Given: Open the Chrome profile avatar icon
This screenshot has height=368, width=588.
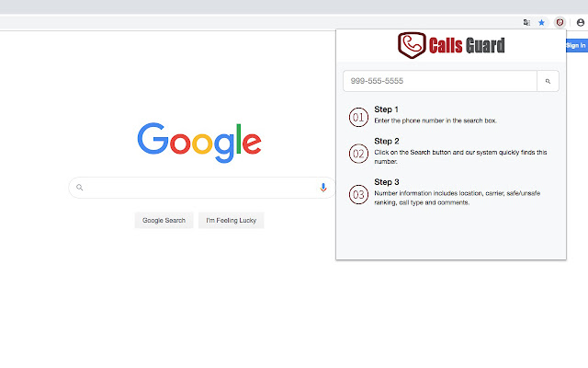Looking at the screenshot, I should click(x=580, y=22).
